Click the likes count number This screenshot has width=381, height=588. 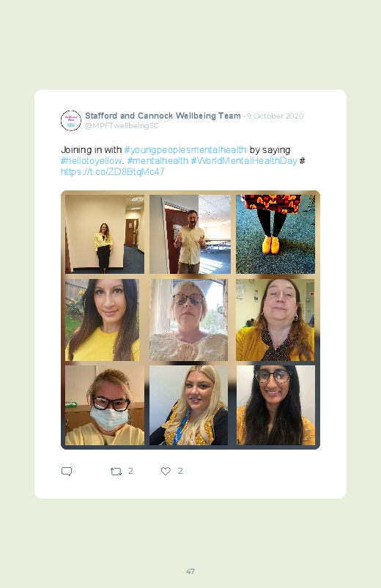click(180, 471)
